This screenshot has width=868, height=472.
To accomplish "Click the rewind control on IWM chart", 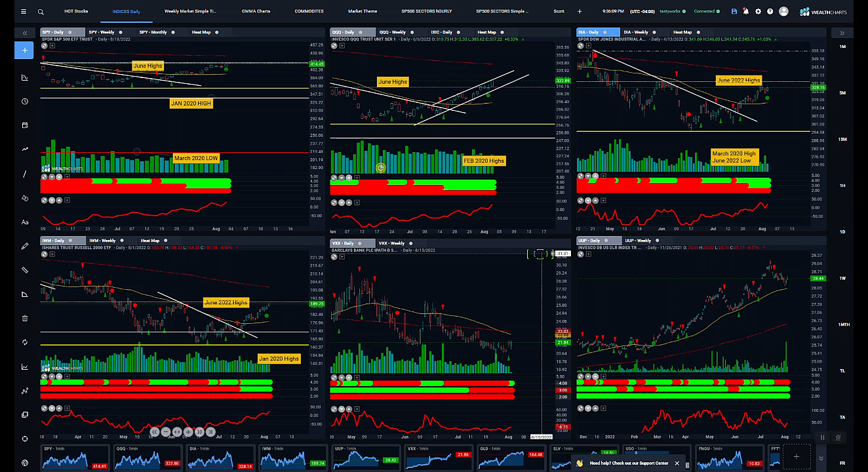I will coord(154,432).
